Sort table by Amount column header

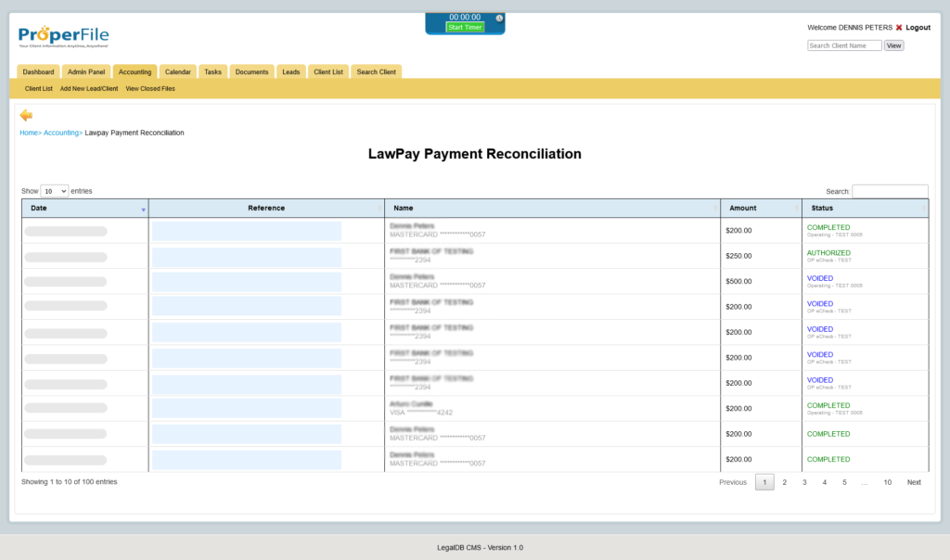742,209
